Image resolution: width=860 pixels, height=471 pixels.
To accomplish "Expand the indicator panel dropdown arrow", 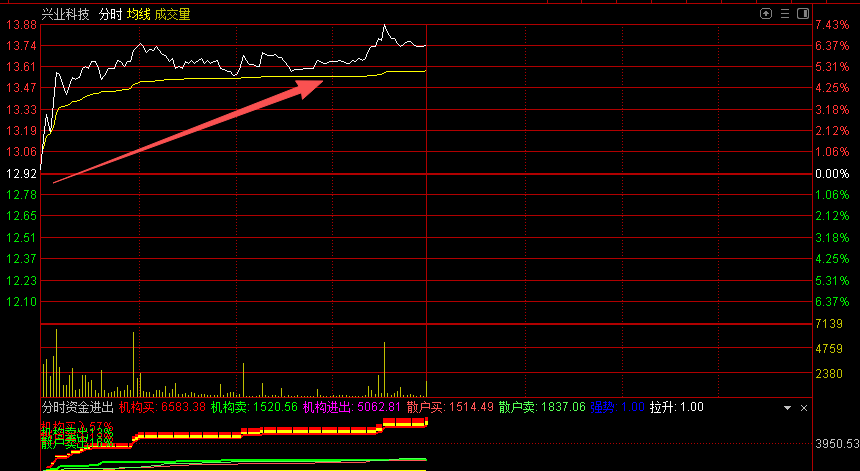I will pyautogui.click(x=787, y=408).
